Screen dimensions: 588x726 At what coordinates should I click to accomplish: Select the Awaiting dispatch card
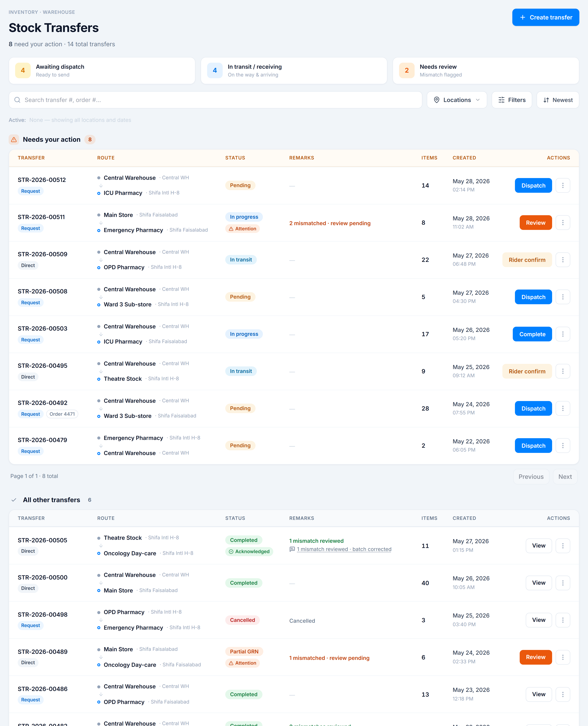102,70
